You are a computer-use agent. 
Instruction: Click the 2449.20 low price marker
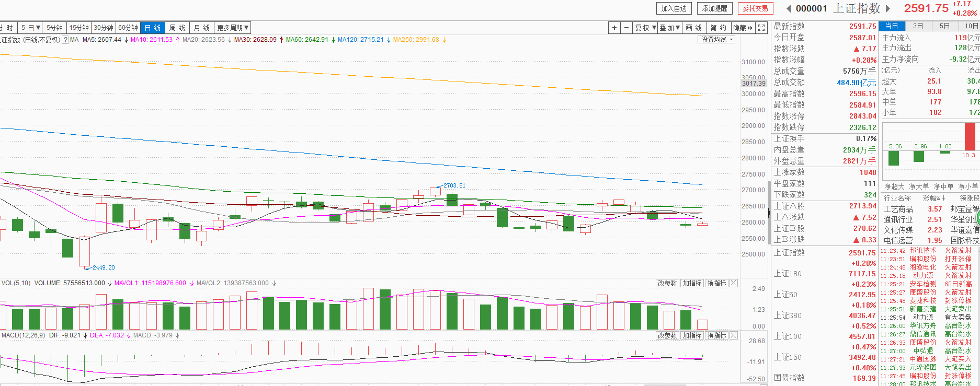pos(104,267)
